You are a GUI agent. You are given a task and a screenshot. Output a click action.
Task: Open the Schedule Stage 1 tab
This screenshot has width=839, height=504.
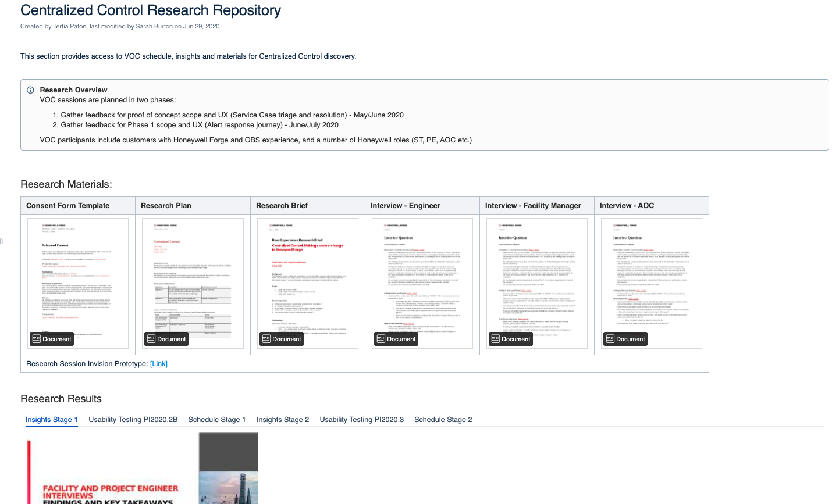click(217, 419)
